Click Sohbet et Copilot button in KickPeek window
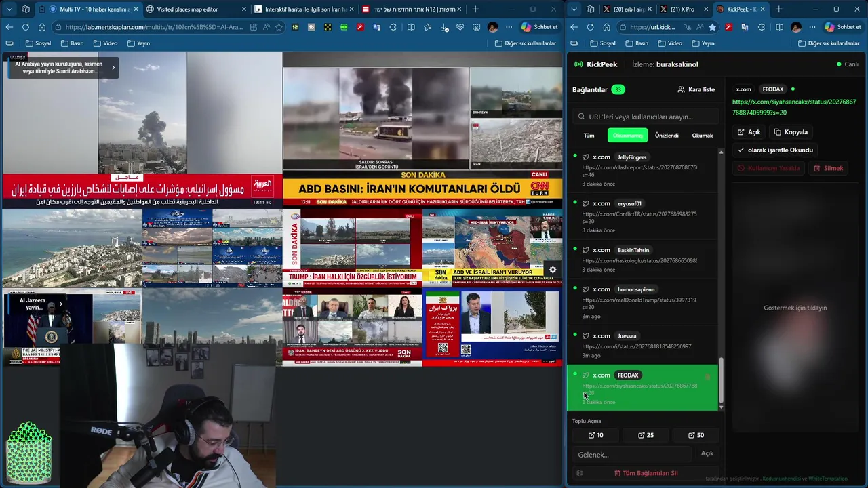 (843, 27)
